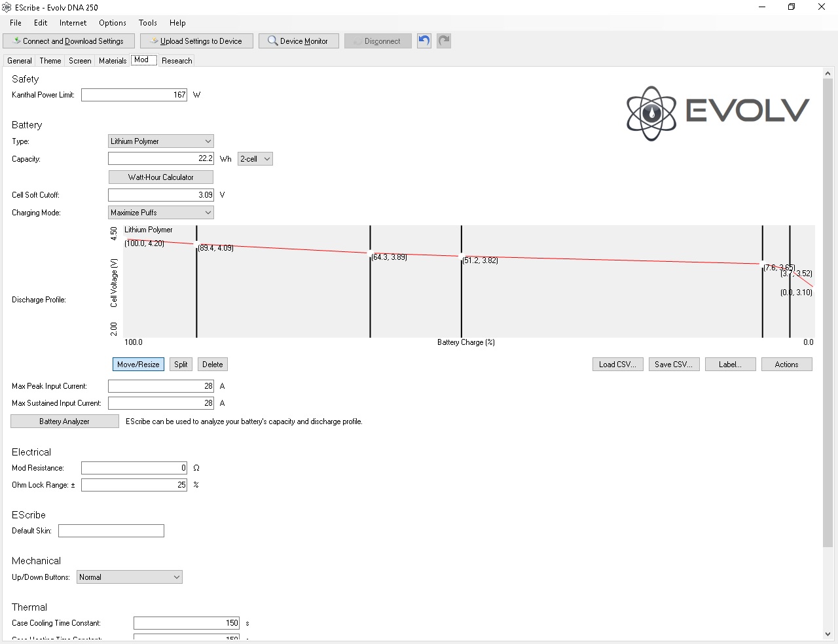Expand the 2-cell count dropdown
The height and width of the screenshot is (644, 838).
tap(255, 159)
